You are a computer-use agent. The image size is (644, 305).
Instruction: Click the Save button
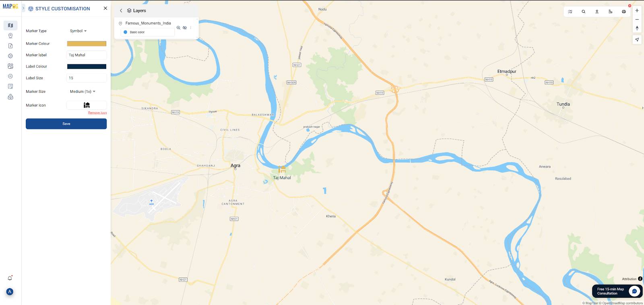click(66, 124)
